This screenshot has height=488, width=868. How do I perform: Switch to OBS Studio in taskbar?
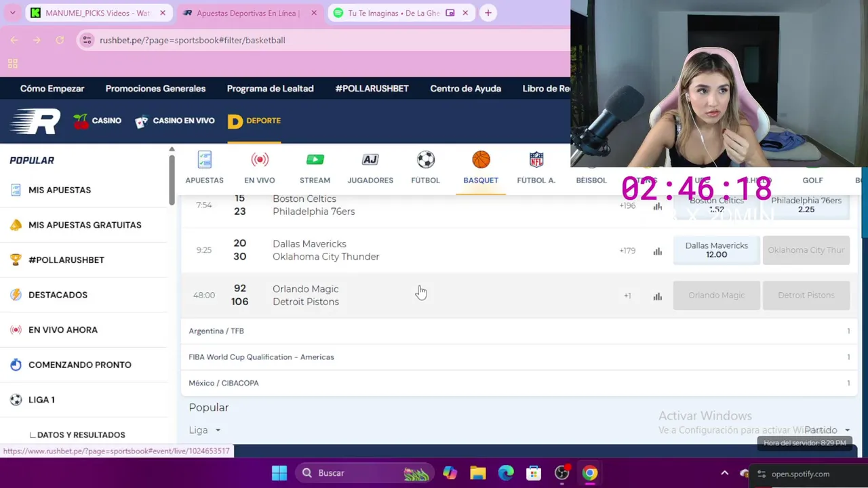click(x=562, y=473)
